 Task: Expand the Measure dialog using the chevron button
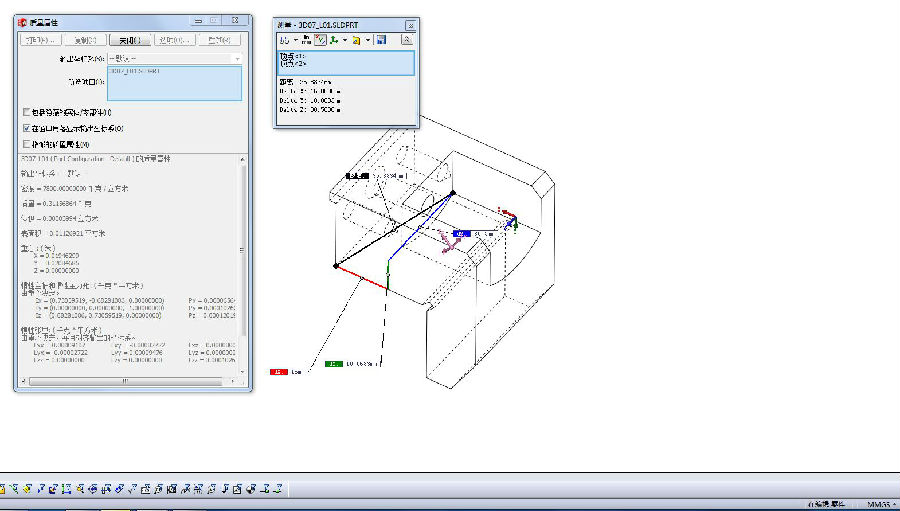(407, 40)
